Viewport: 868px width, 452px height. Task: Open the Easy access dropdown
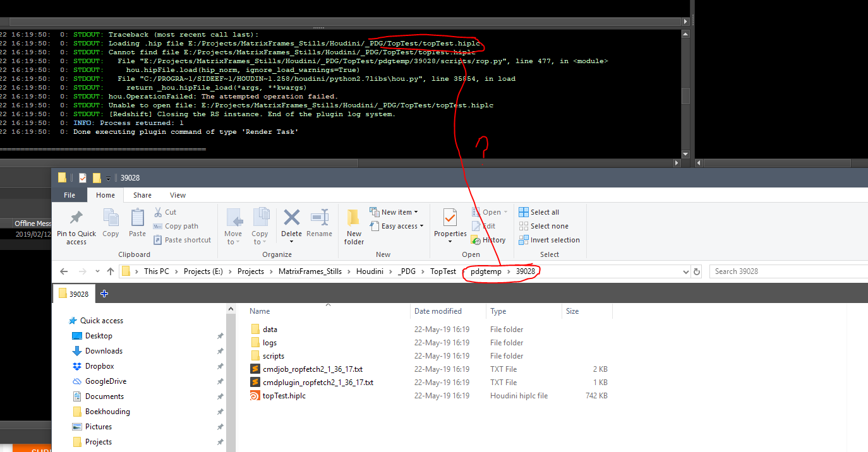(396, 226)
